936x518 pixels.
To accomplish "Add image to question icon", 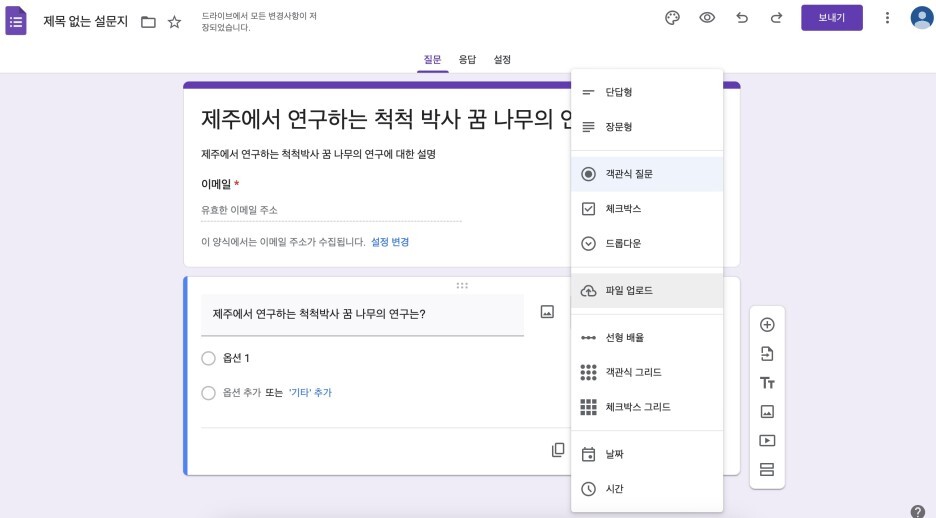I will point(547,312).
